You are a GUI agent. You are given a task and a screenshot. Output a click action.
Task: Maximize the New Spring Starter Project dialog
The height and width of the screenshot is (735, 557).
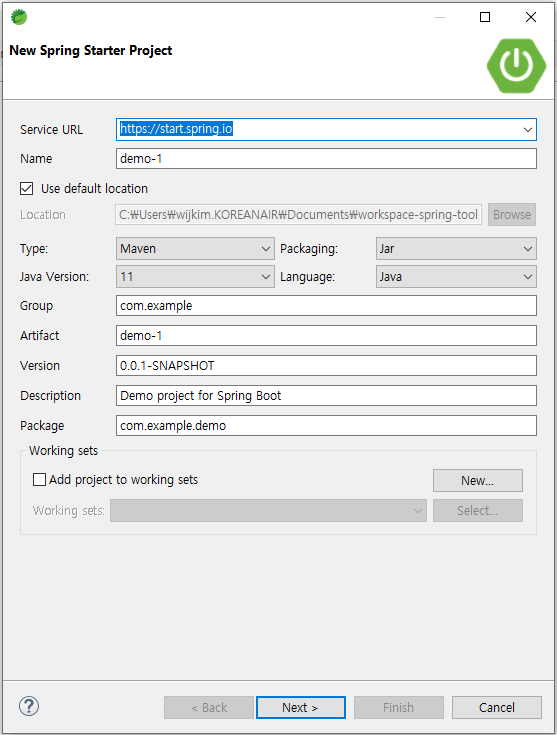click(485, 17)
